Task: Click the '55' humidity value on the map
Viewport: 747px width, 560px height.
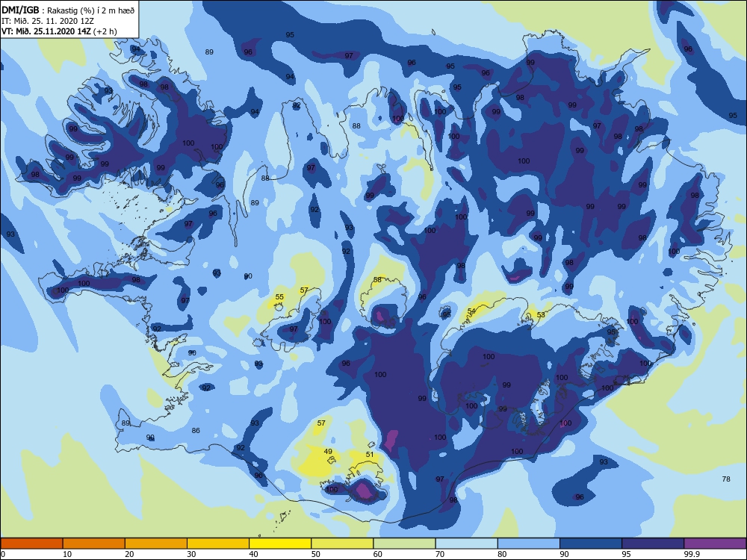Action: click(279, 296)
